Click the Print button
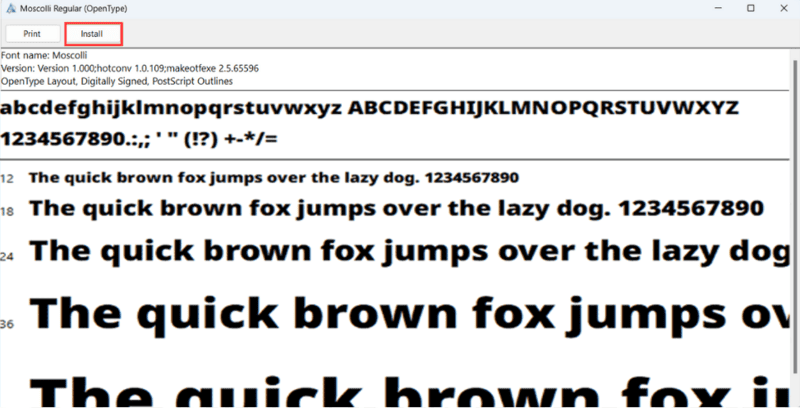The width and height of the screenshot is (800, 408). click(x=32, y=34)
